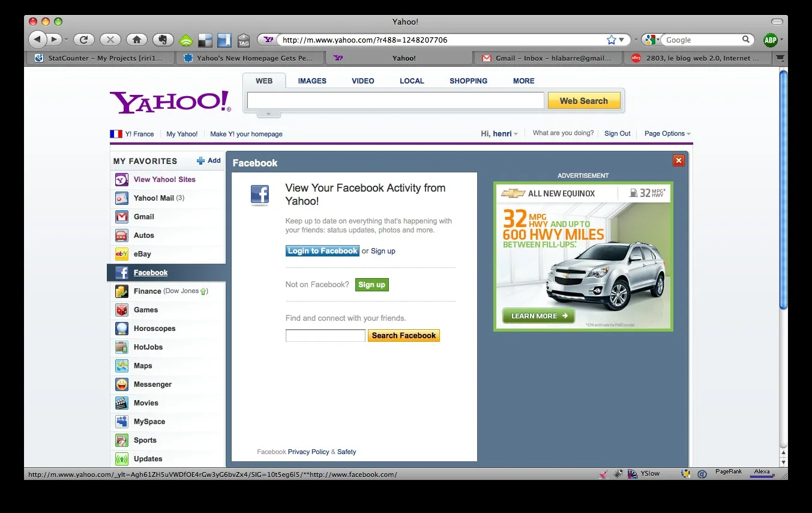The image size is (812, 513).
Task: Open the Games dice icon
Action: pyautogui.click(x=122, y=310)
